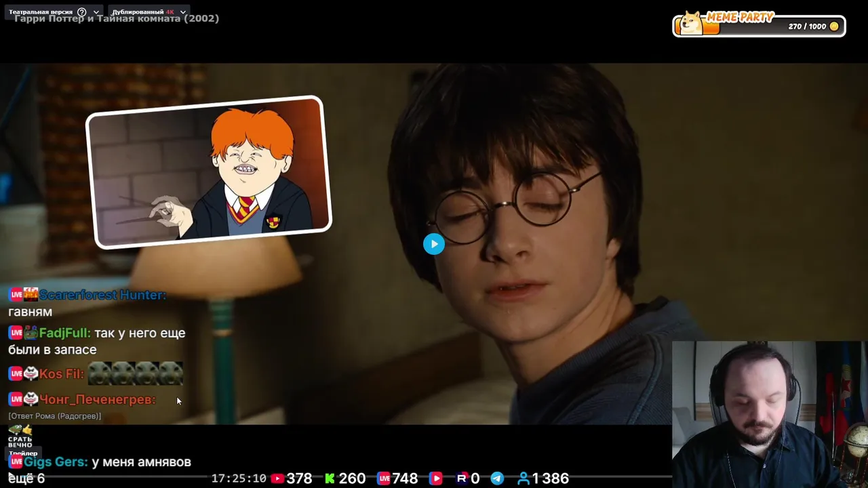Click the question mark help icon near "Театральная версия"
The height and width of the screenshot is (488, 868).
click(82, 12)
